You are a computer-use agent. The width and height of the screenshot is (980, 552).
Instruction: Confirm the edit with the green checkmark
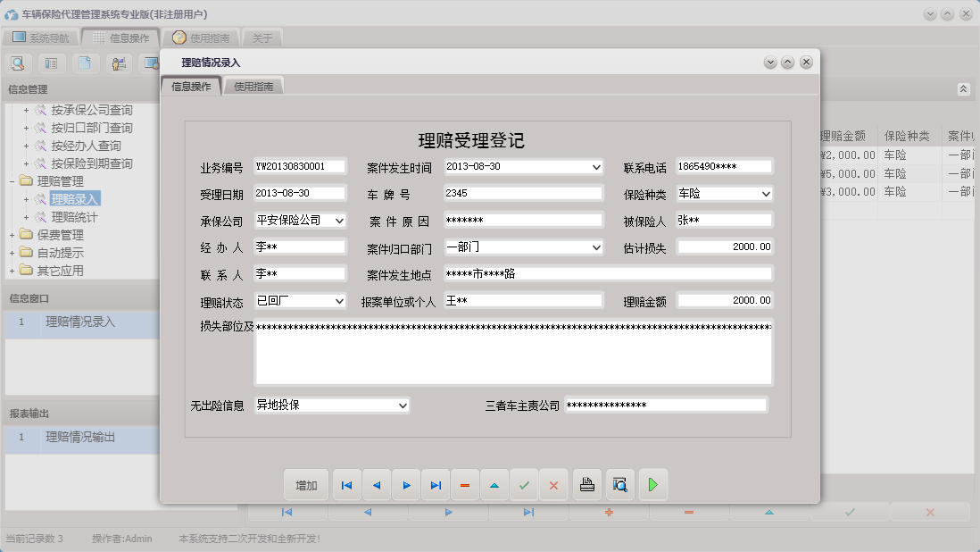[x=524, y=485]
